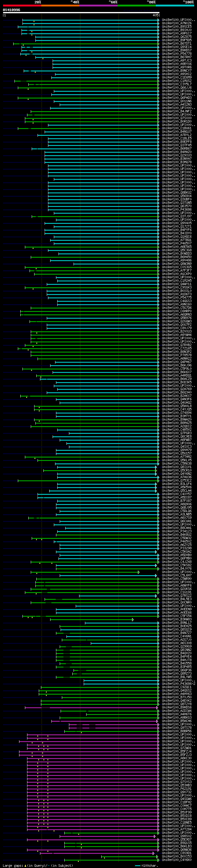Screen dimensions: 197x868
Task: Select hit UniRef100_B6TRH7
Action: [176, 57]
